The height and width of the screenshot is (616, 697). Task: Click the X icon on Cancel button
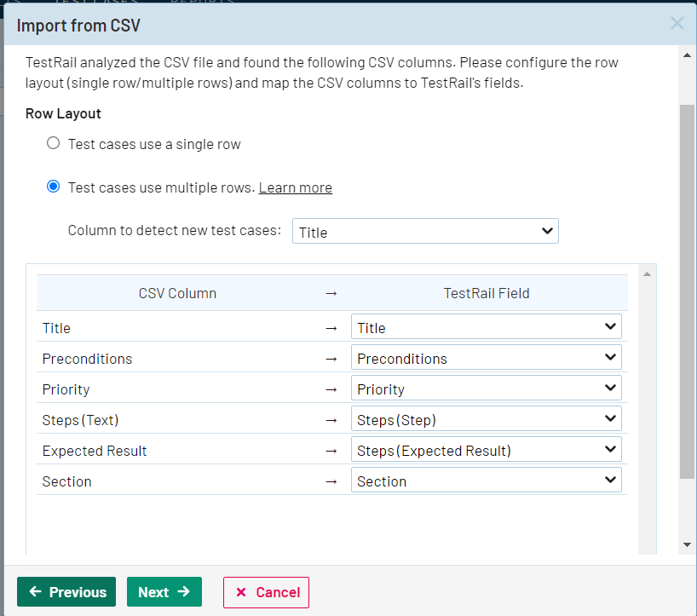[x=241, y=592]
